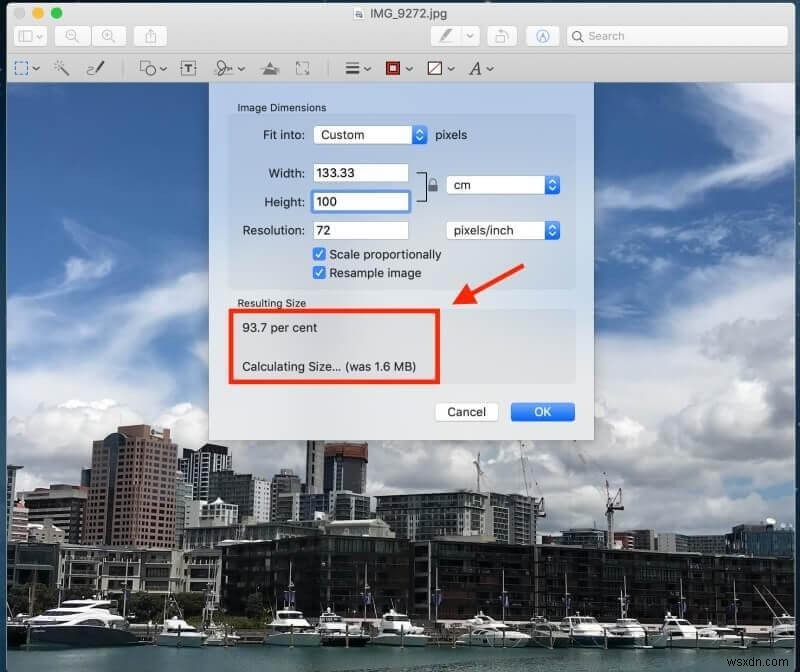Image resolution: width=800 pixels, height=672 pixels.
Task: Click the Share button in the toolbar
Action: 150,36
